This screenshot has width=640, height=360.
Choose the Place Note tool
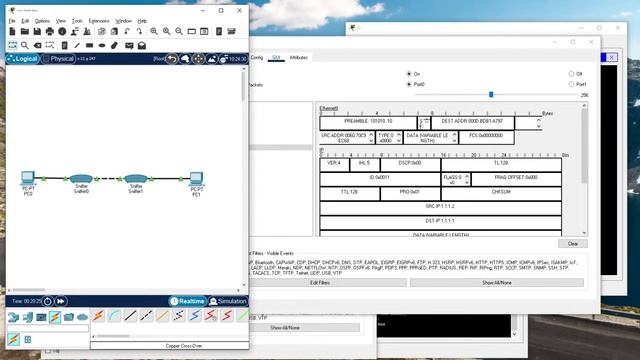tap(64, 45)
